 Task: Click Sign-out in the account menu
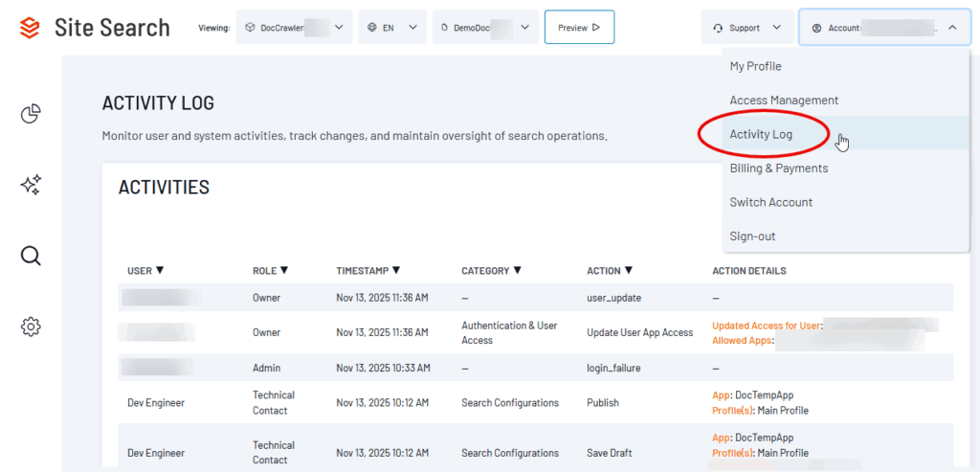[752, 236]
